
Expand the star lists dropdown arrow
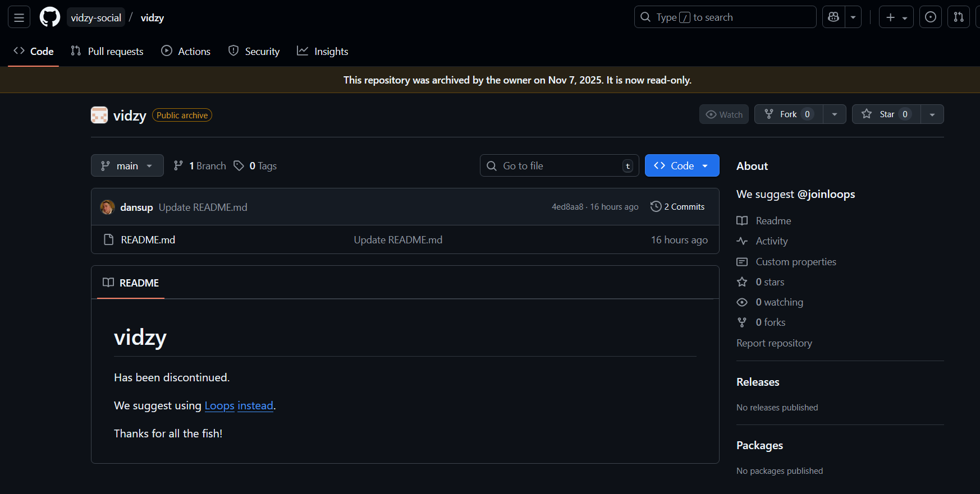pos(932,114)
